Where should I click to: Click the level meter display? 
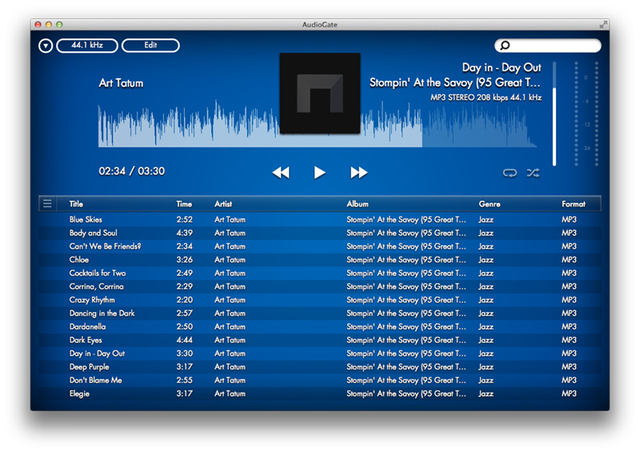(587, 114)
